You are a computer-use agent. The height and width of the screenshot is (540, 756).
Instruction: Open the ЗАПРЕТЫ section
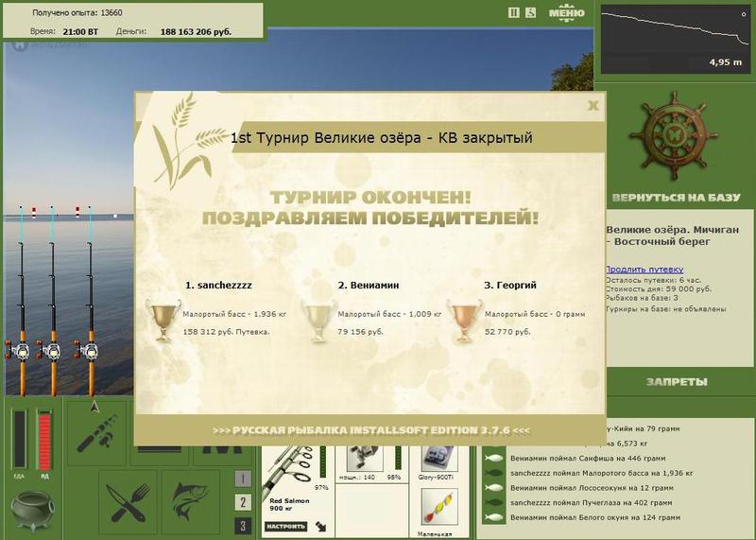click(x=677, y=382)
